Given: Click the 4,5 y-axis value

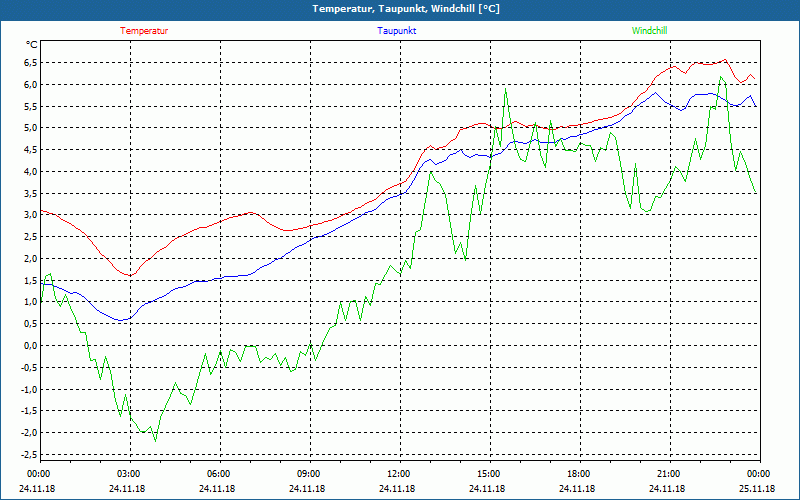Looking at the screenshot, I should click(x=31, y=149).
